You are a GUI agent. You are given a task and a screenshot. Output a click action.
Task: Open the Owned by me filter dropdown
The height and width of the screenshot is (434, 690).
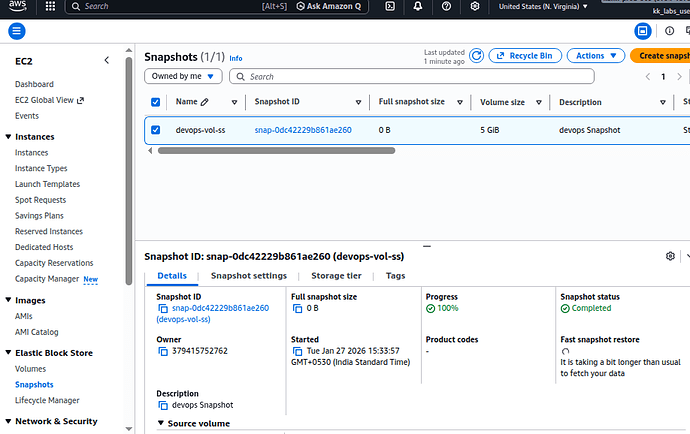[183, 76]
